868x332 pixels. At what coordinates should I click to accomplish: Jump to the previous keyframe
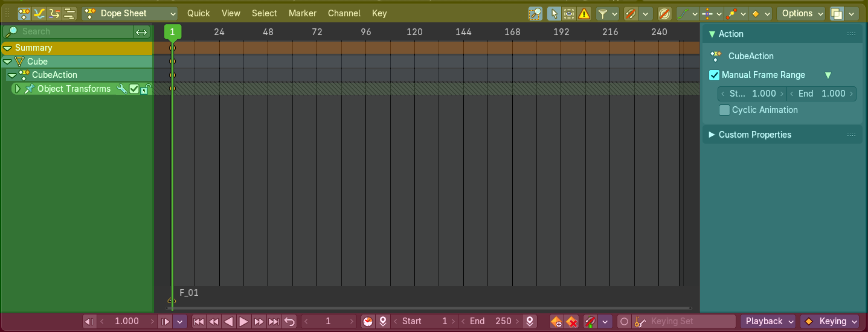tap(214, 322)
